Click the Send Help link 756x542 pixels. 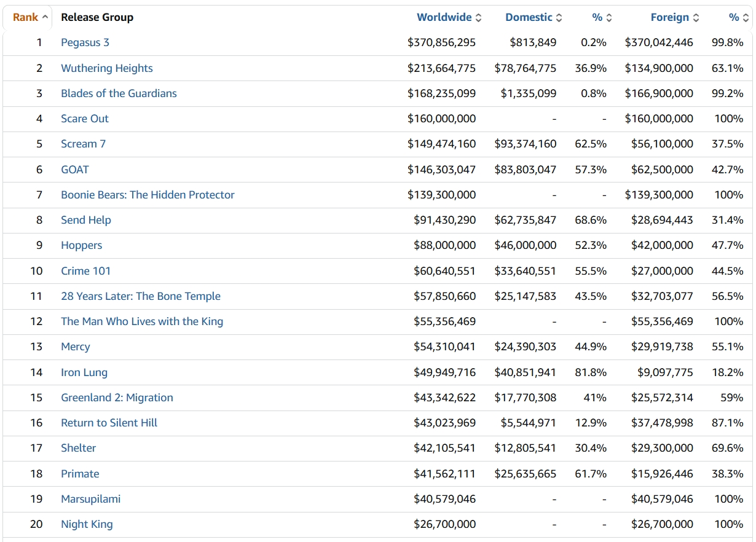click(85, 220)
